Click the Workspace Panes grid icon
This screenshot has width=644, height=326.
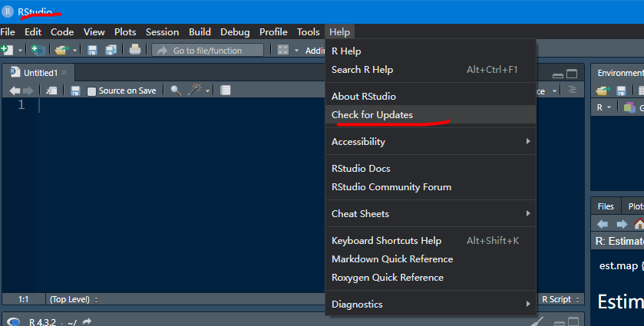click(283, 50)
